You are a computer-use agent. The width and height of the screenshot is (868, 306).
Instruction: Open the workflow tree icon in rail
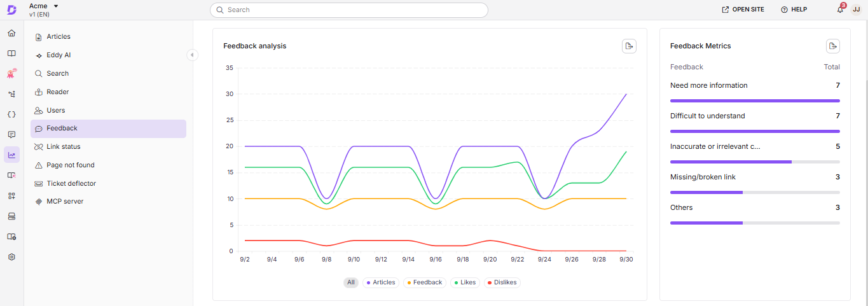tap(11, 94)
